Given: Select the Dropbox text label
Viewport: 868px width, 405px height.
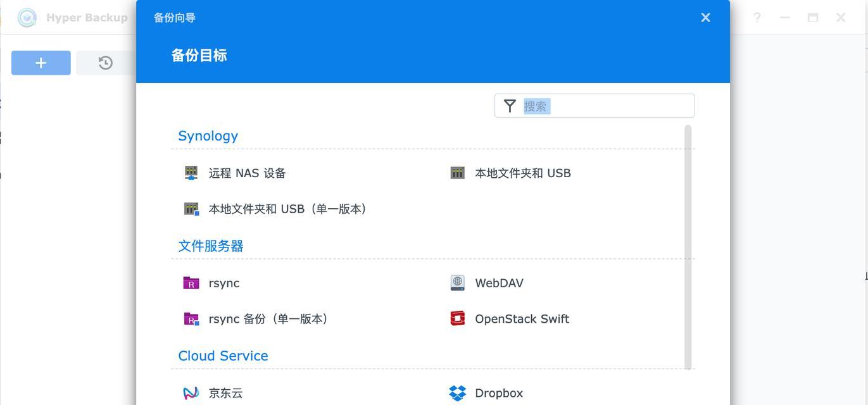Looking at the screenshot, I should (x=499, y=393).
